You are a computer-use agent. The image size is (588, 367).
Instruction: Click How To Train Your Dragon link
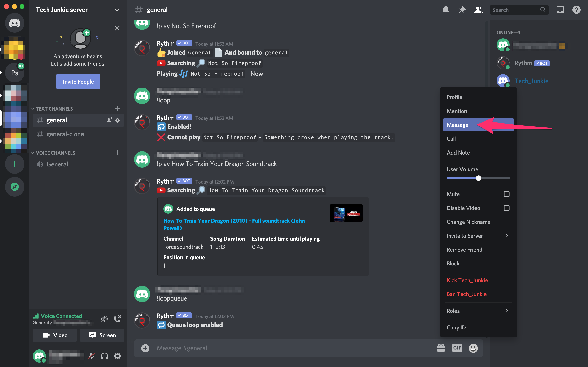[x=234, y=224]
